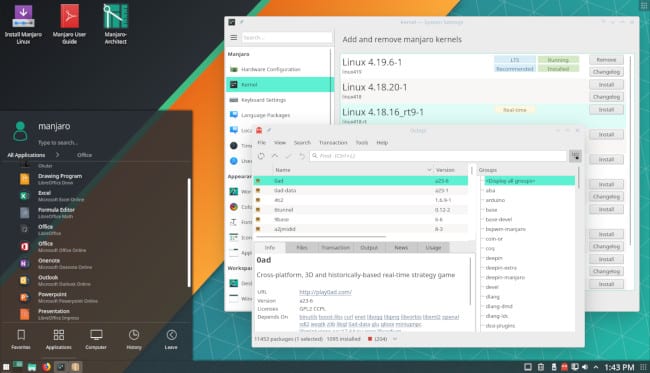The height and width of the screenshot is (373, 650).
Task: Open the Leave section in launcher
Action: click(x=171, y=339)
